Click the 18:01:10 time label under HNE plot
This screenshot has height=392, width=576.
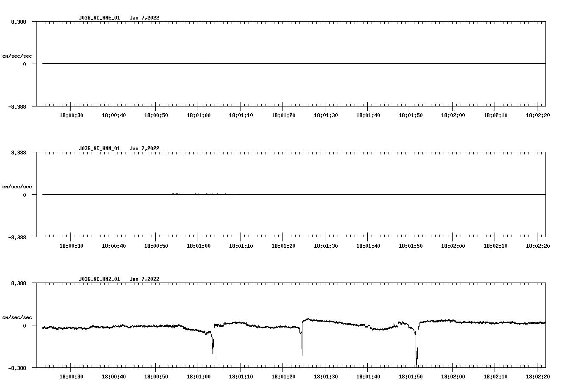pos(241,115)
